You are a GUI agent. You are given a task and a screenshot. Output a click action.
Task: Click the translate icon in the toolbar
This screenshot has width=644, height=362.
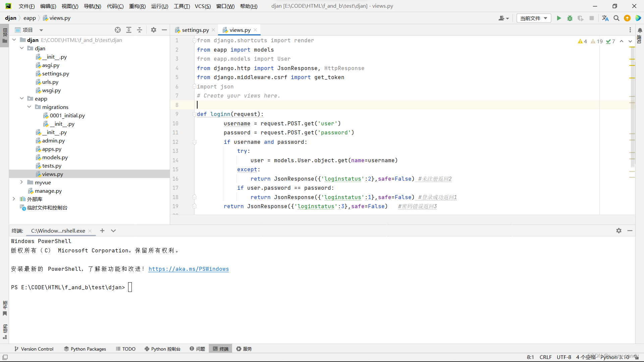(605, 18)
